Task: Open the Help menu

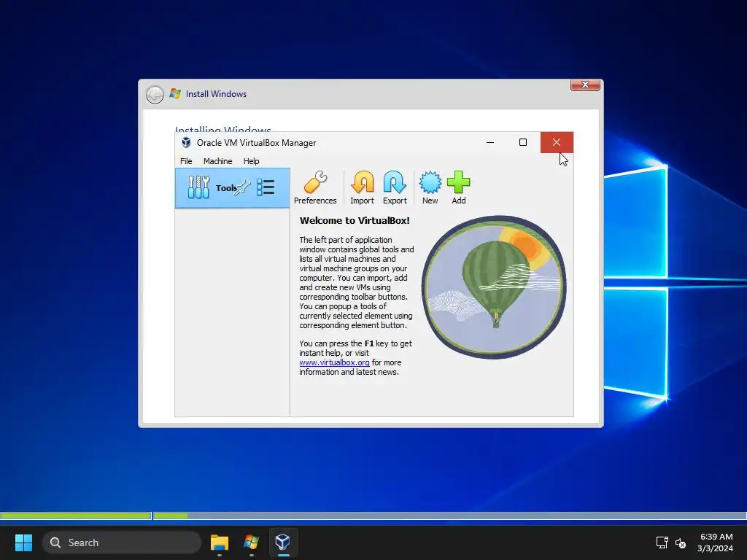Action: coord(251,161)
